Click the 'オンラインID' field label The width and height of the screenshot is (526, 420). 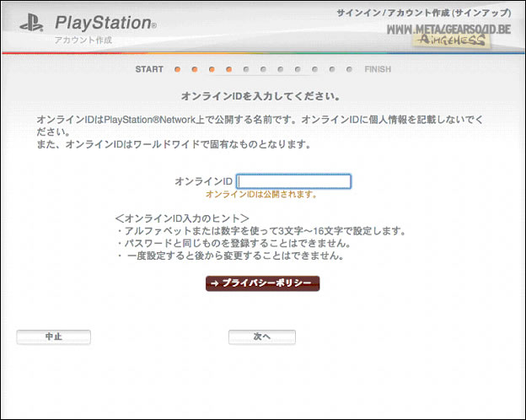[204, 181]
